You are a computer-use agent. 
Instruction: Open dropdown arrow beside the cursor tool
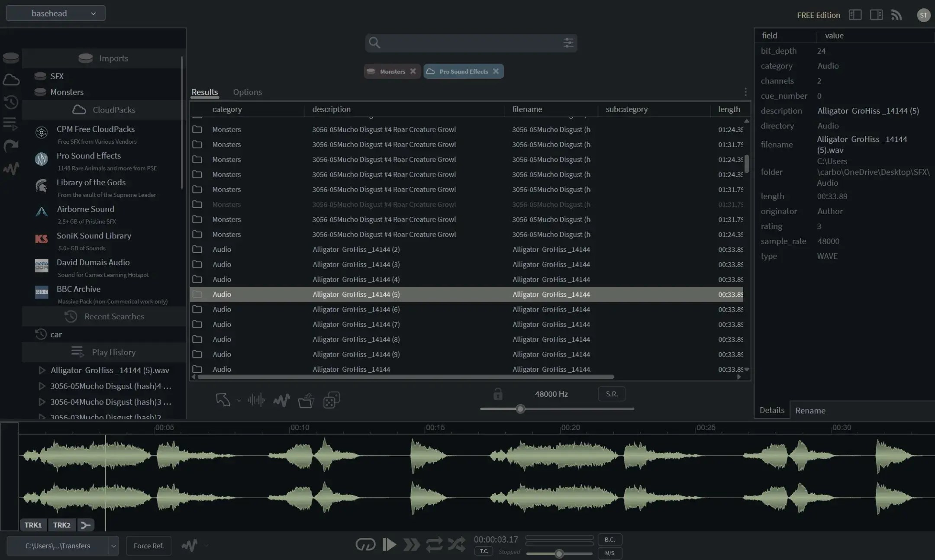tap(239, 401)
